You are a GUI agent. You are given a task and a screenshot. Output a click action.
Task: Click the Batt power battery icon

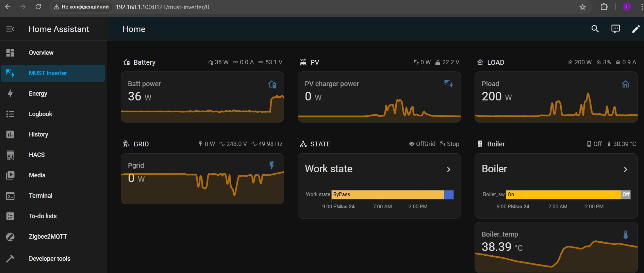point(272,84)
